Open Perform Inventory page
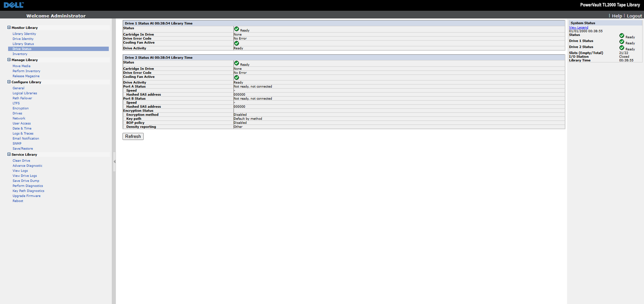Image resolution: width=644 pixels, height=304 pixels. [26, 71]
